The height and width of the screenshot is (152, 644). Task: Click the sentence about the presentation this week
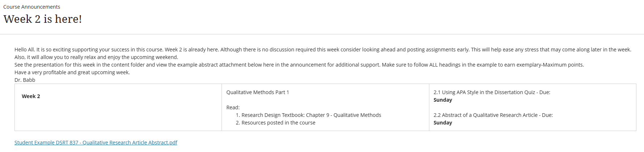pos(299,65)
